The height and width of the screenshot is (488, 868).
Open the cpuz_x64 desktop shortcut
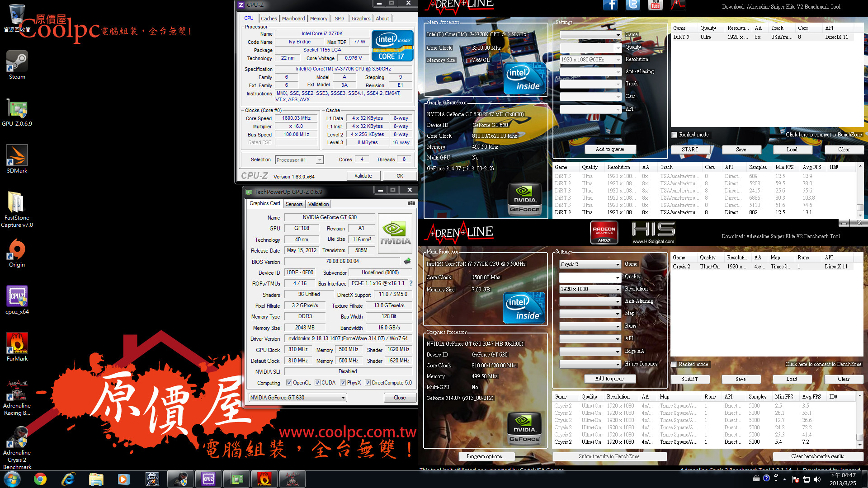coord(17,300)
